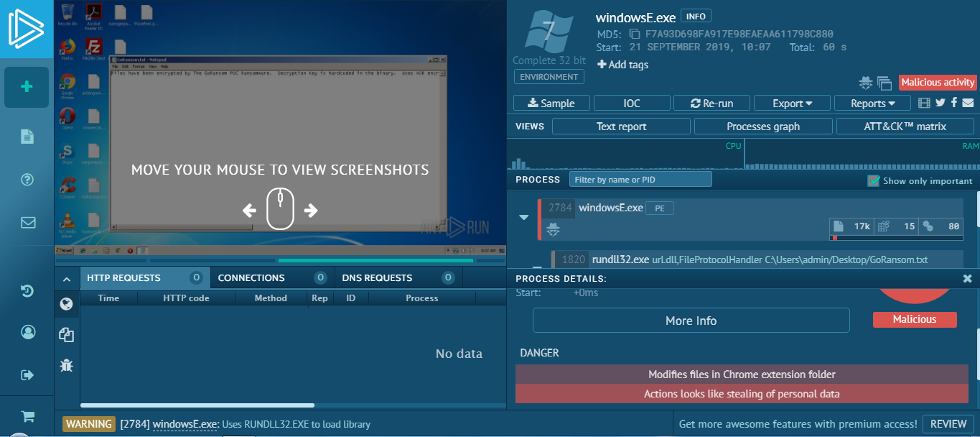Start a new task with the plus icon
This screenshot has width=980, height=437.
pos(27,87)
